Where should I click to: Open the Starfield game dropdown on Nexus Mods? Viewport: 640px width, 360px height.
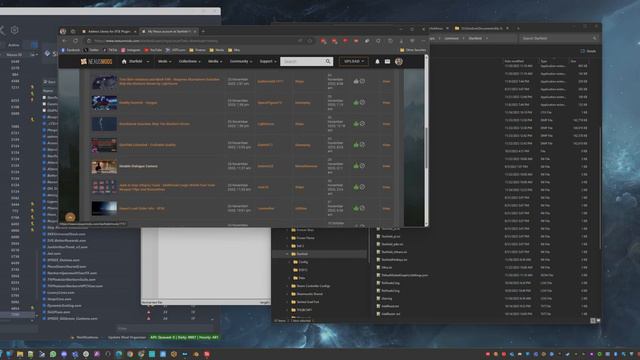coord(139,61)
